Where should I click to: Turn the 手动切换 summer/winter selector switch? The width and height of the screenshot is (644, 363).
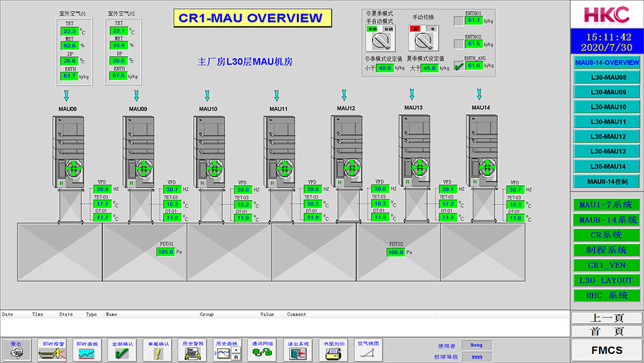coord(422,42)
